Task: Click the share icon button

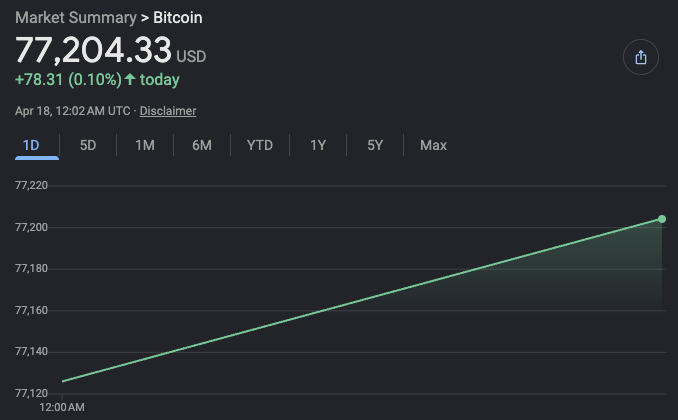Action: tap(640, 57)
